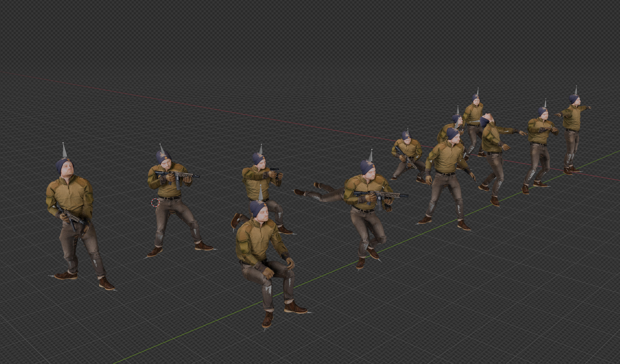The width and height of the screenshot is (620, 364).
Task: Click the red-white 3D cursor
Action: (155, 203)
